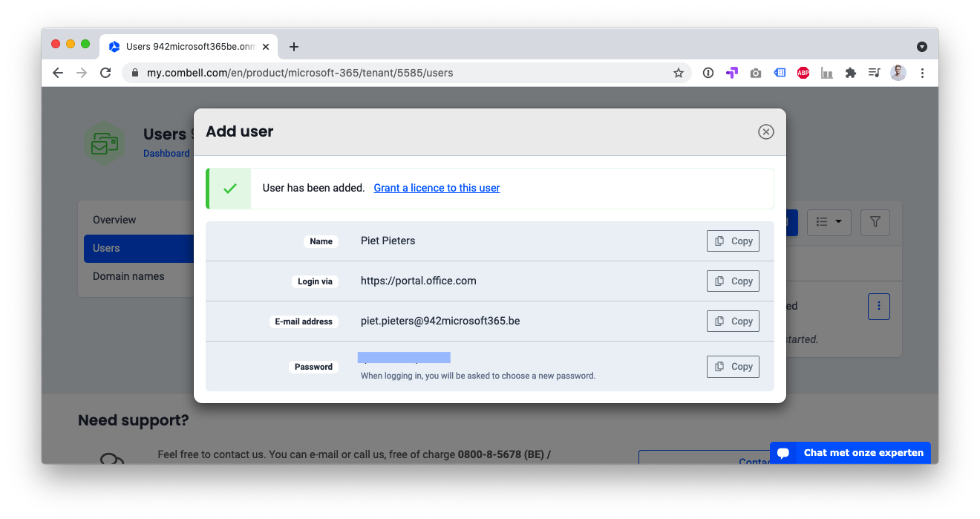The width and height of the screenshot is (980, 519).
Task: Click the Add user dialog title
Action: 240,131
